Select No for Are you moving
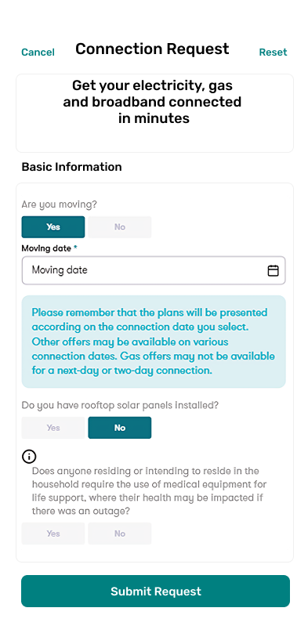The height and width of the screenshot is (644, 308). [119, 226]
